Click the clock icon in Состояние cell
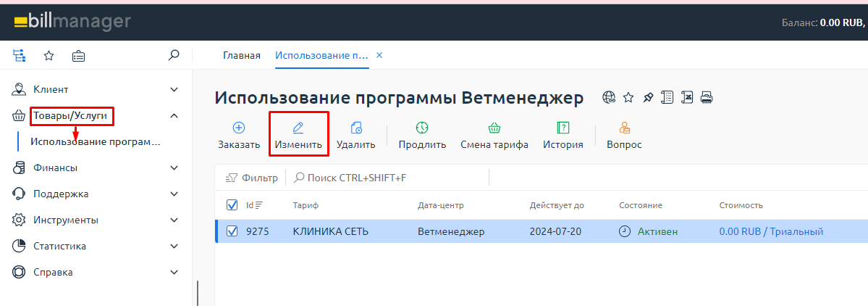868x306 pixels. point(625,232)
